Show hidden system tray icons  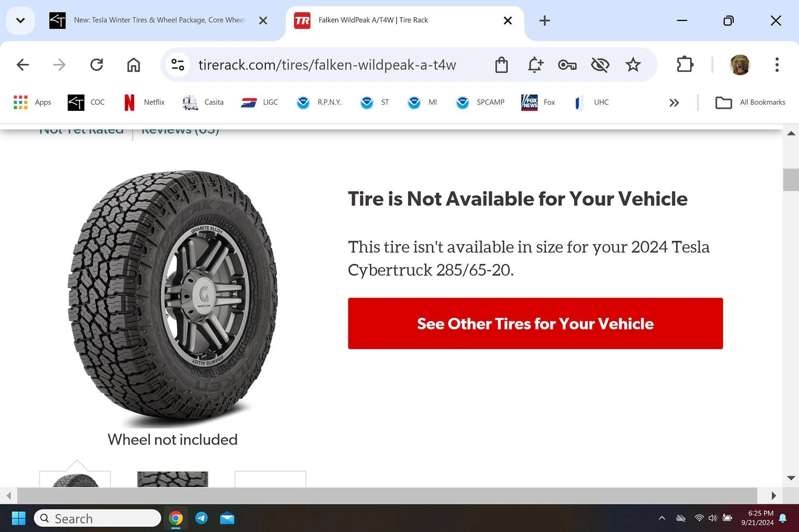(661, 518)
